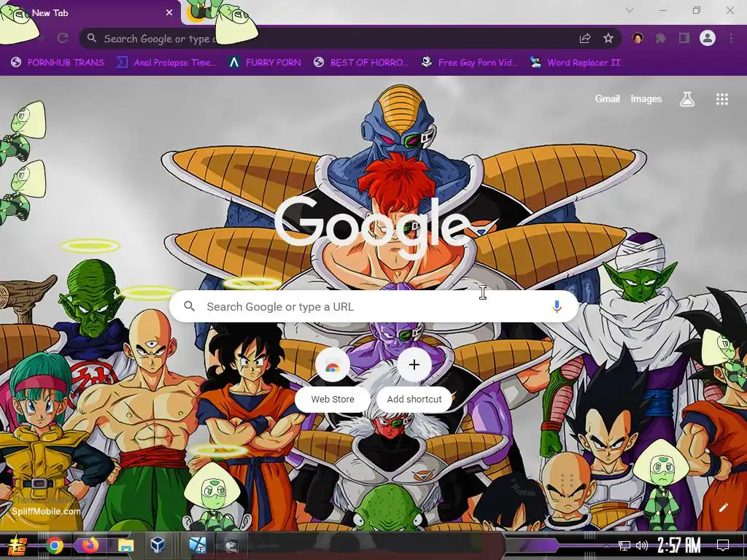Close the New Tab tab
Screen dimensions: 747x560
coord(169,13)
